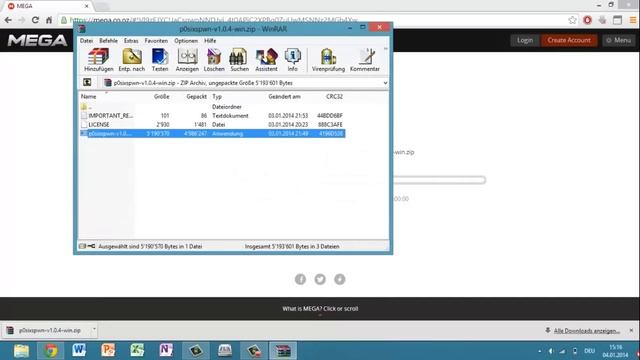
Task: Open the Chrome hamburger menu
Action: point(633,20)
